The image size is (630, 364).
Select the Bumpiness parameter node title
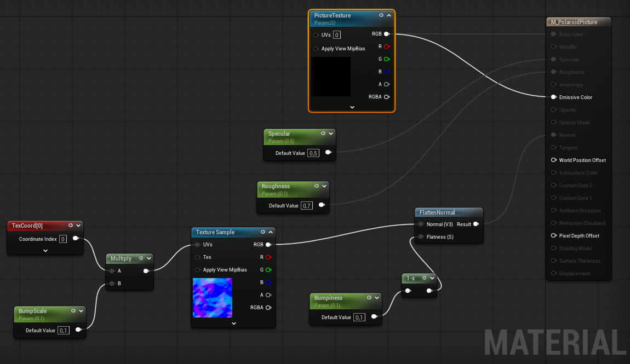click(x=328, y=298)
